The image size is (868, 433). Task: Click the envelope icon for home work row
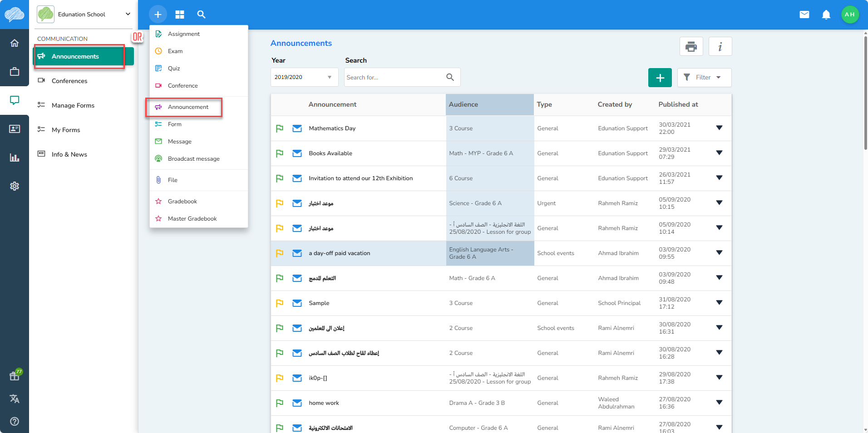(297, 403)
